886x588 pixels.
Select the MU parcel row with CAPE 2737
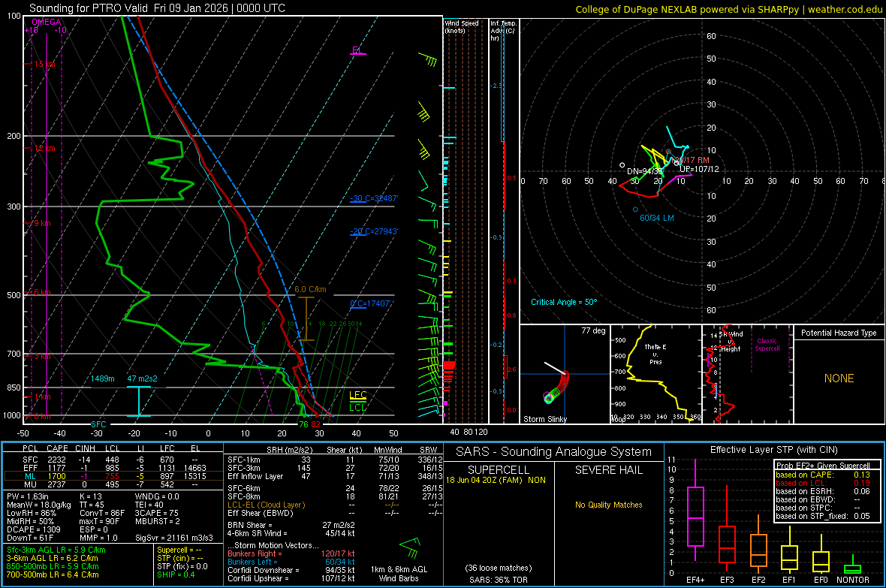113,484
